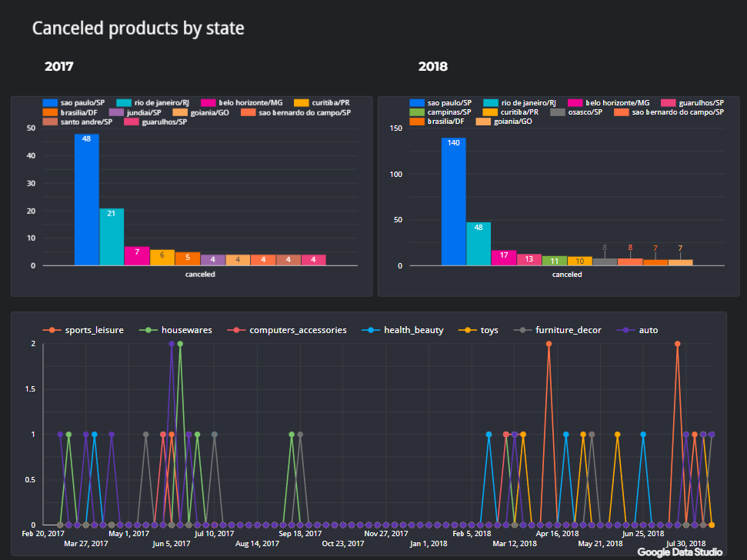The width and height of the screenshot is (747, 560).
Task: Select 2017 bar showing 48 cancellations
Action: [x=87, y=200]
